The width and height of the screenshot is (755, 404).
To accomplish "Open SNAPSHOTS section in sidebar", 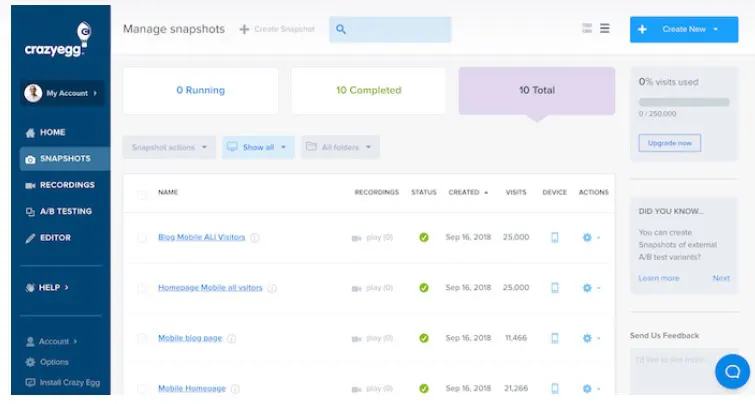I will (65, 158).
